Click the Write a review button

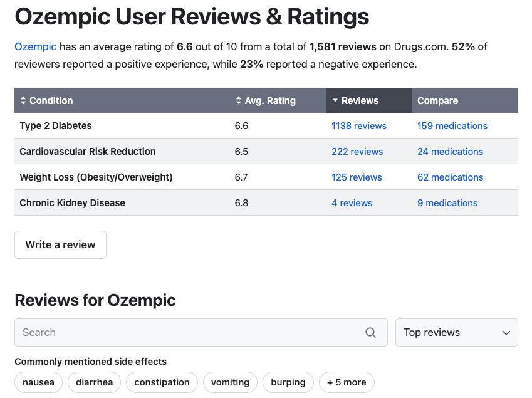coord(60,244)
